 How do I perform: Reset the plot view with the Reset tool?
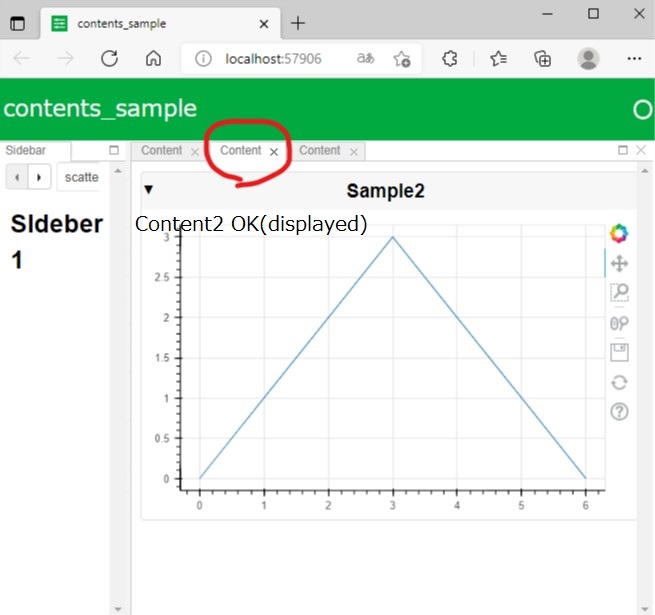[619, 382]
